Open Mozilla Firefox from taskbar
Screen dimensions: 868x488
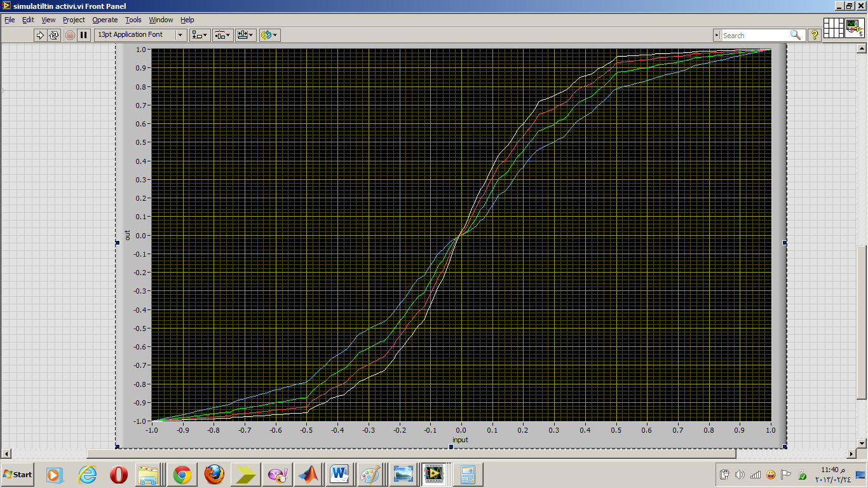coord(214,475)
